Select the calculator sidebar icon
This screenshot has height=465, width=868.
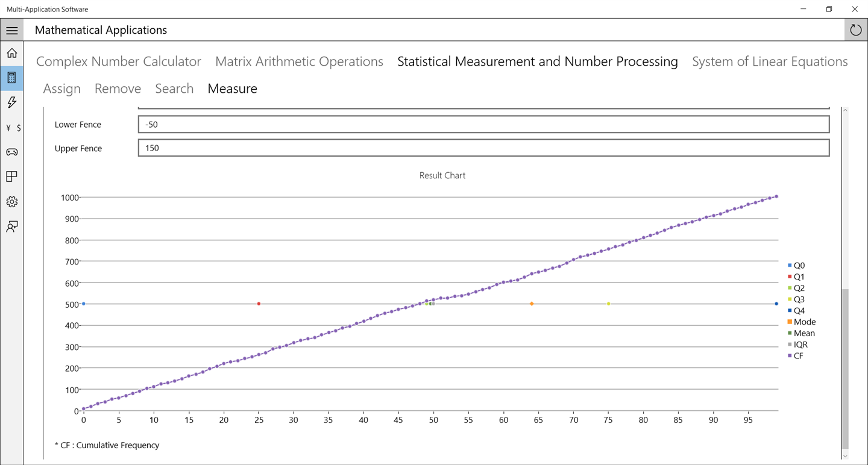click(11, 78)
